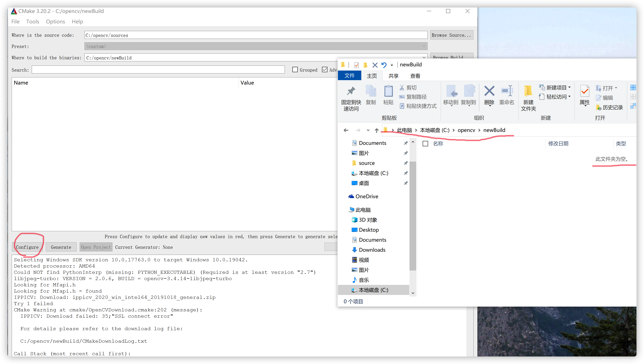Click the CMake Search input field
This screenshot has height=364, width=644.
(x=158, y=70)
